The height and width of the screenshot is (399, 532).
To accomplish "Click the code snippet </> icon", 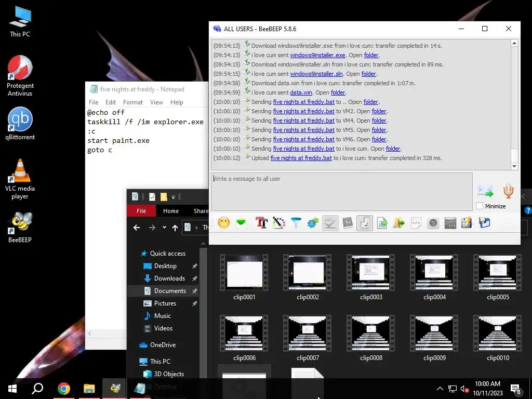I will click(416, 223).
